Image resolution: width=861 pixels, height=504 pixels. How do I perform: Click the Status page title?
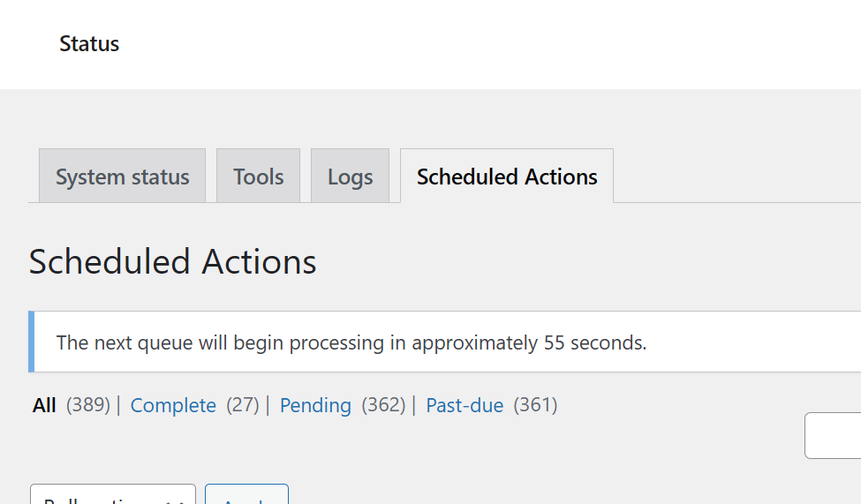(x=89, y=44)
